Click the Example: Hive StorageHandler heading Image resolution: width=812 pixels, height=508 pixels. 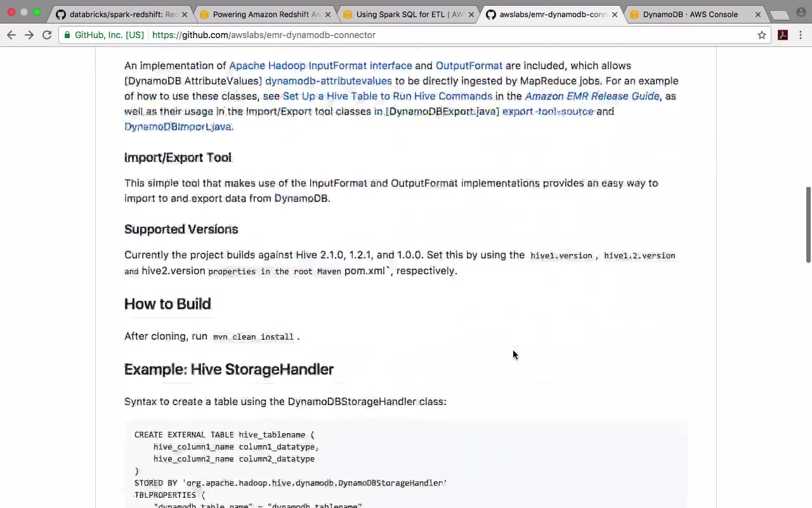229,370
